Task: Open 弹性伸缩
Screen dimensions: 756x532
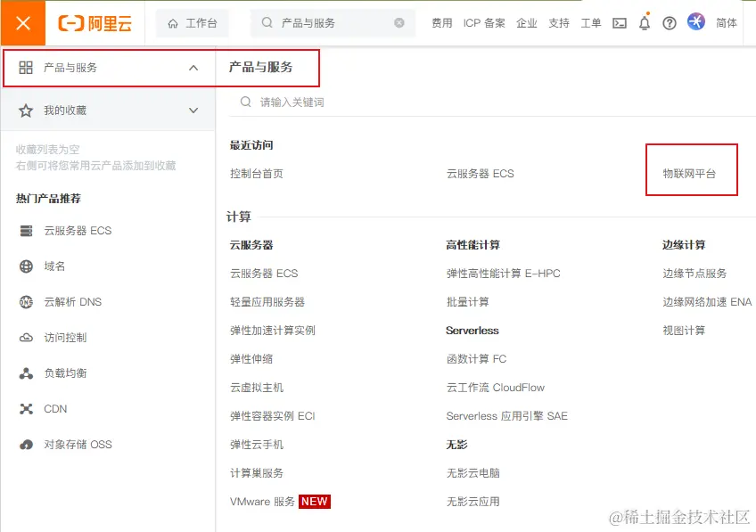Action: point(251,359)
